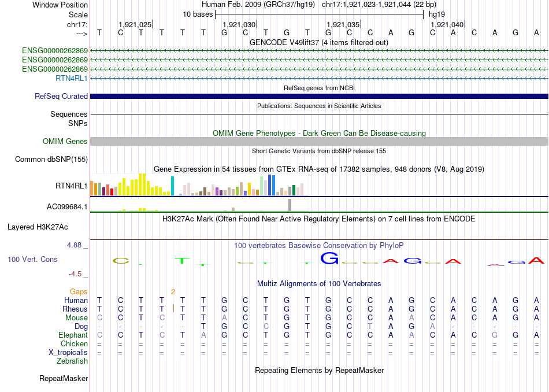Click the 100 Vert. Cons track label
Viewport: 549px width, 392px height.
coord(32,259)
